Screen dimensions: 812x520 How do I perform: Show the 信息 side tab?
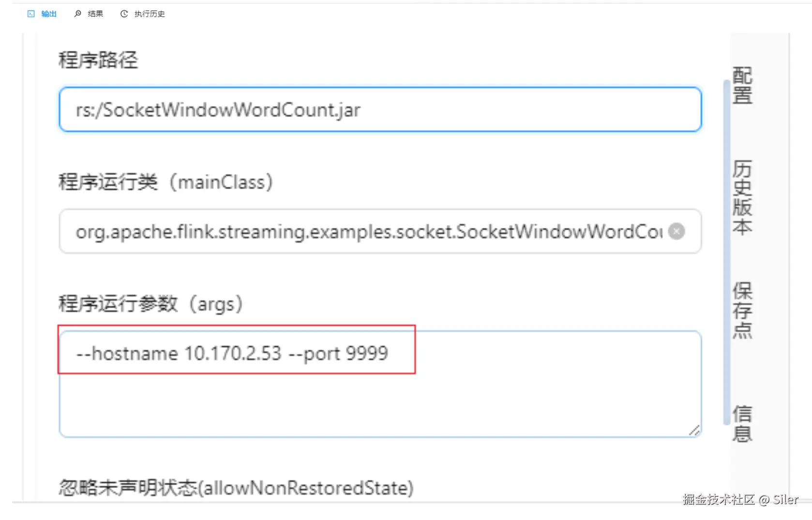click(742, 424)
